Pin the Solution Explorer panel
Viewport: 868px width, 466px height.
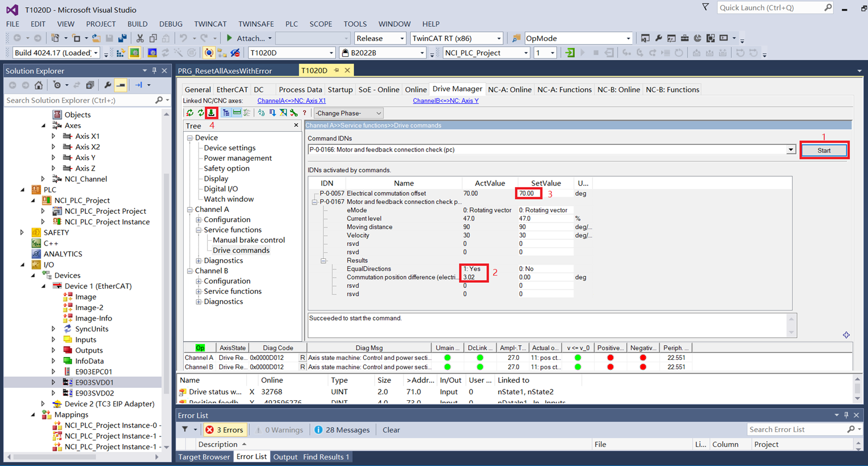coord(154,71)
